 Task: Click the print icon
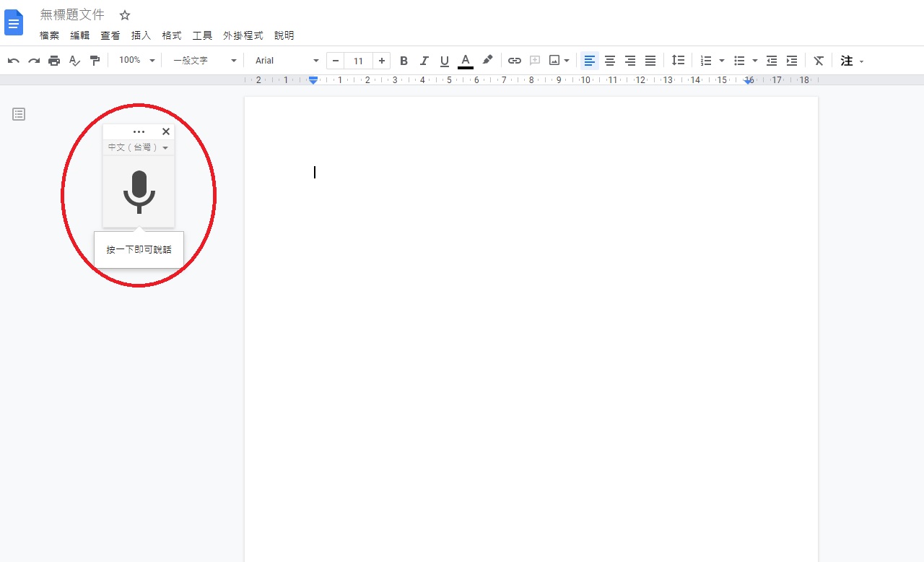[x=54, y=61]
